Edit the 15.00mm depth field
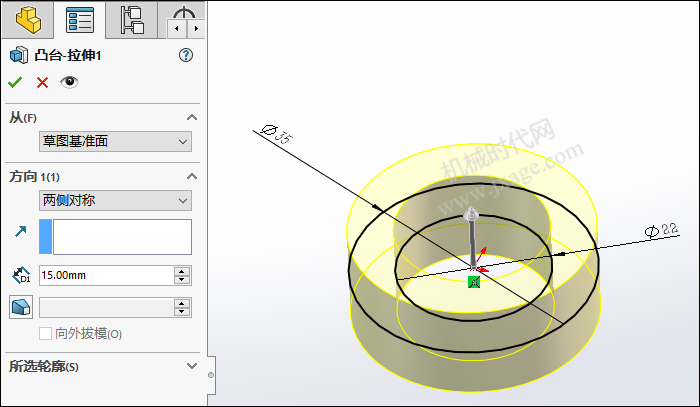 point(106,275)
